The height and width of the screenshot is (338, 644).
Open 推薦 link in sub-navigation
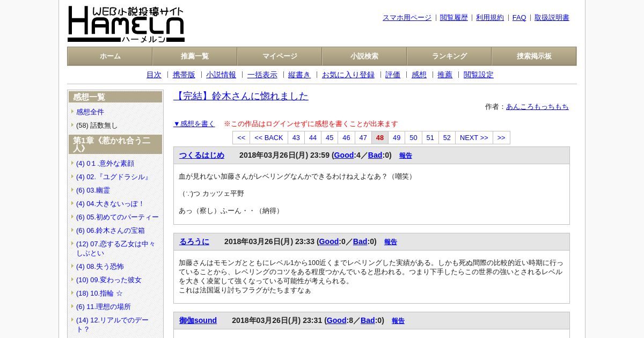(445, 75)
